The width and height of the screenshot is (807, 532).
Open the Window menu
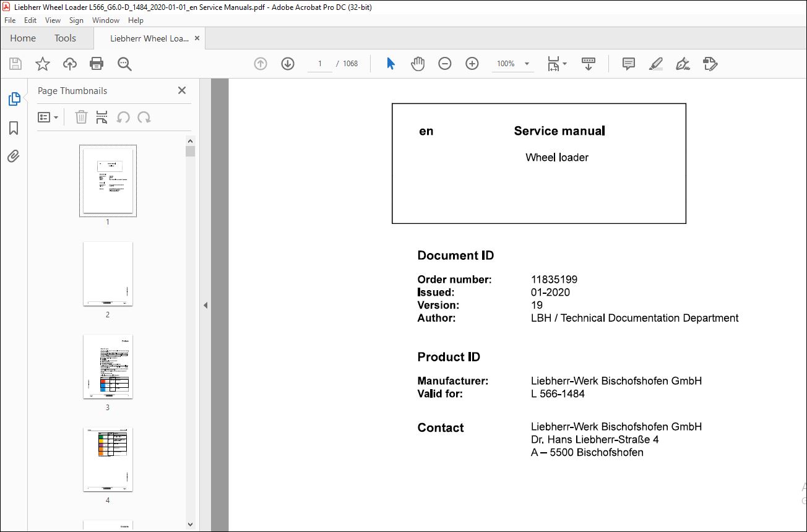point(106,20)
